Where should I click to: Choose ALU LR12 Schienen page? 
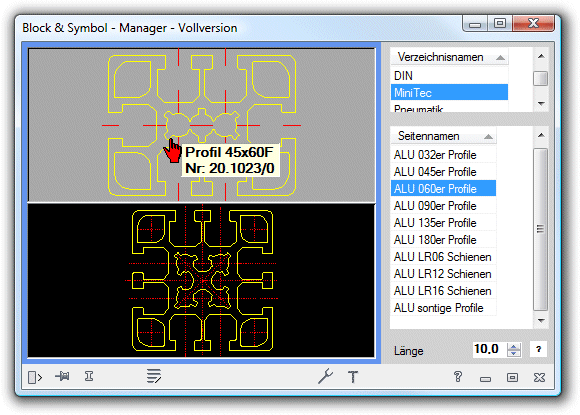pyautogui.click(x=443, y=274)
